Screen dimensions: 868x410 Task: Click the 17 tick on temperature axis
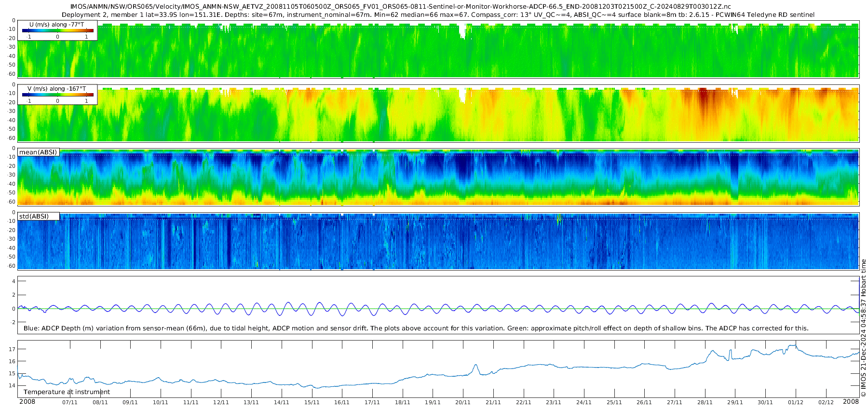(12, 349)
